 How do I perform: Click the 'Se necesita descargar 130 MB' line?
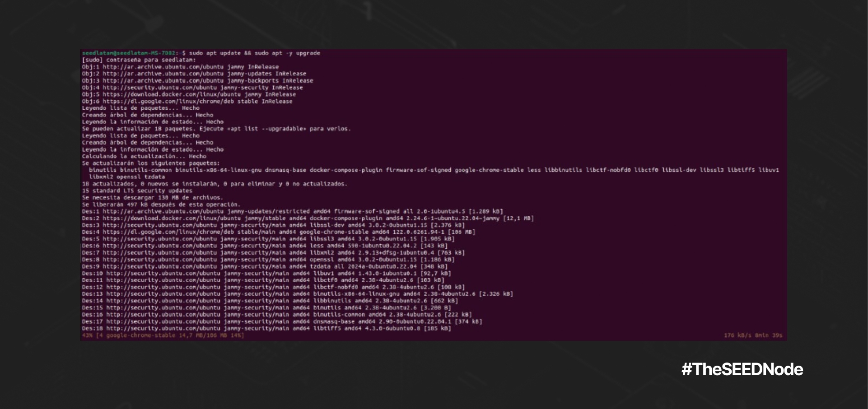coord(152,198)
